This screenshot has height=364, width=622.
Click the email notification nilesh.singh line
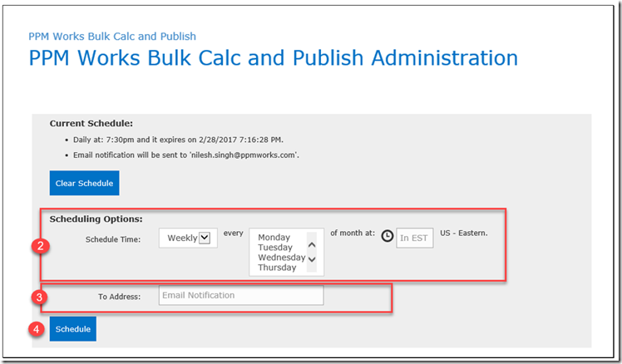coord(186,155)
